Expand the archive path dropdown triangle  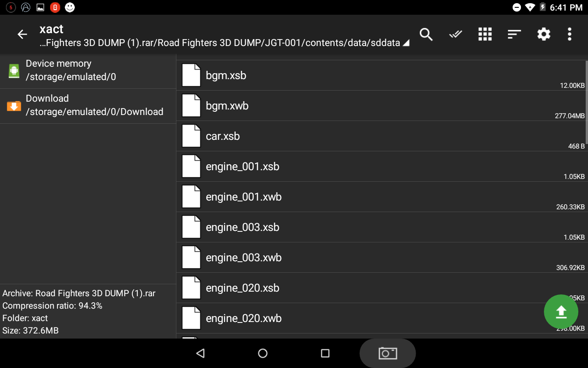(406, 43)
